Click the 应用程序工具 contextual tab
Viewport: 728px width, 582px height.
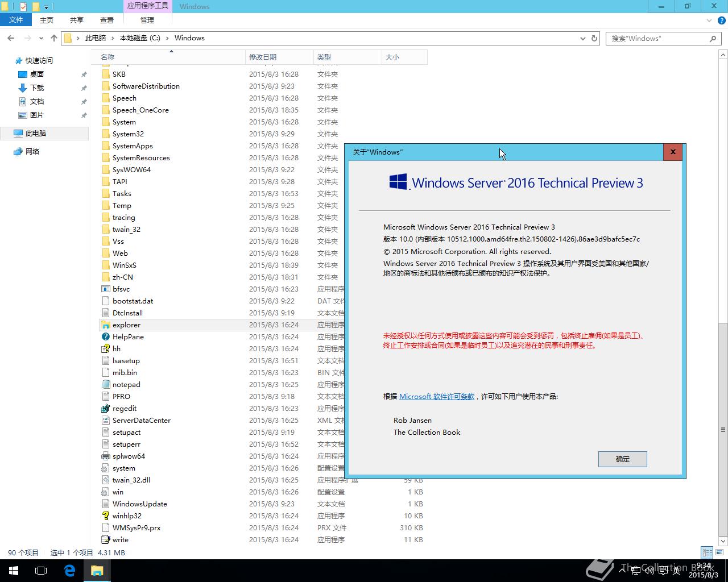click(x=147, y=6)
